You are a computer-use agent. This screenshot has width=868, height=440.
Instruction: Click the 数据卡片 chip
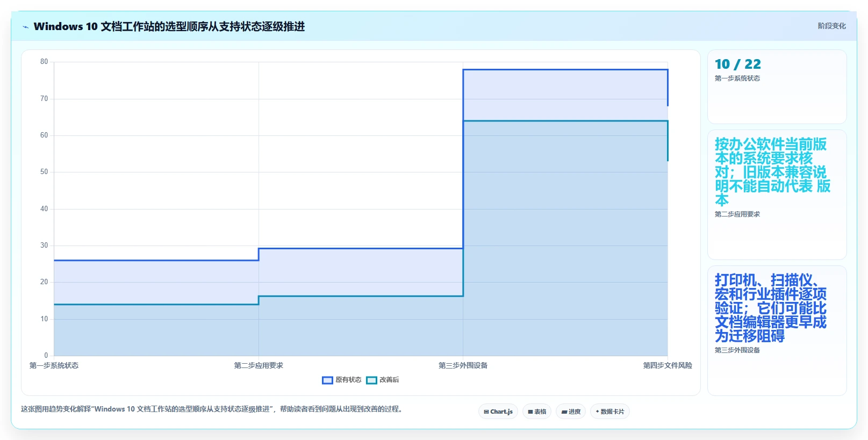coord(610,412)
